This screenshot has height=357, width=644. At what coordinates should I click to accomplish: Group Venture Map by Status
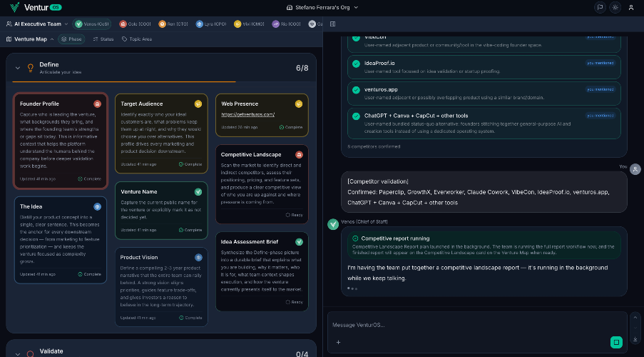[x=103, y=39]
